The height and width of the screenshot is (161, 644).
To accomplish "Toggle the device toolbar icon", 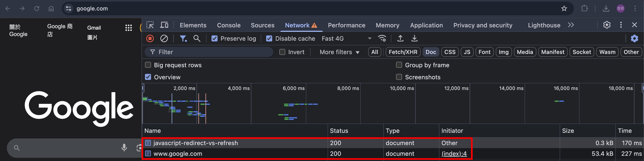I will coord(164,25).
